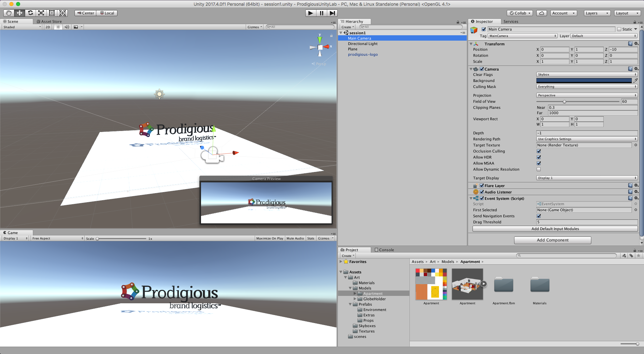Uncheck Send Navigation Events
The image size is (644, 354).
pyautogui.click(x=539, y=216)
